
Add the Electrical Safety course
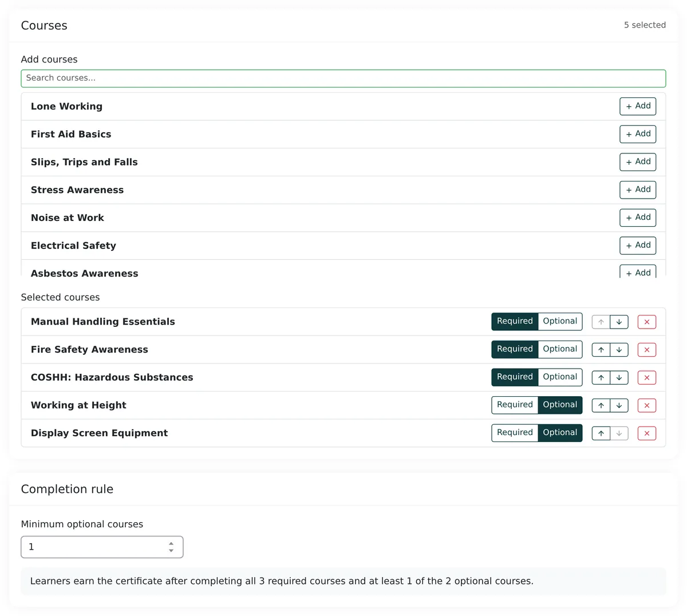click(x=638, y=246)
